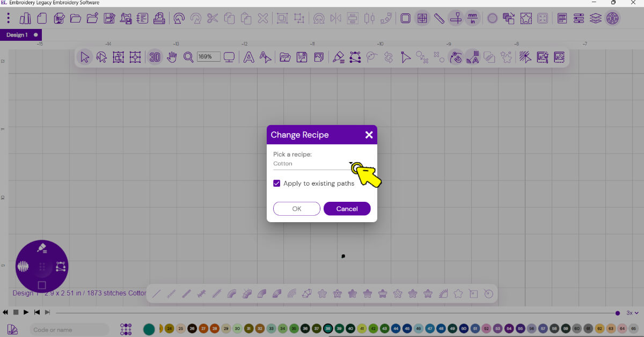The width and height of the screenshot is (644, 337).
Task: Toggle the 3D view mode
Action: coord(155,57)
